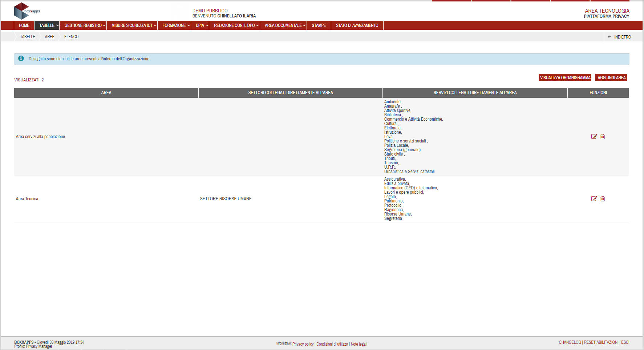
Task: Delete the Area servizi alla popolazione row
Action: coord(603,137)
